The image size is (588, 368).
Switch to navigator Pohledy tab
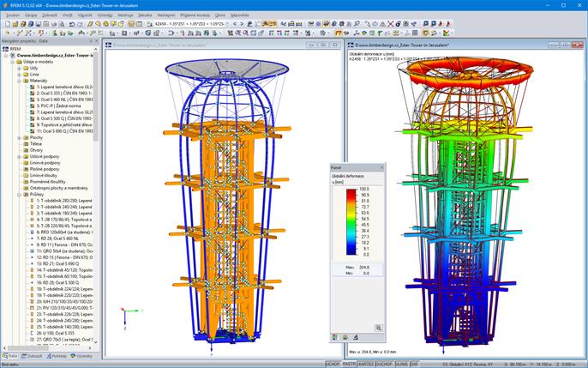[57, 356]
